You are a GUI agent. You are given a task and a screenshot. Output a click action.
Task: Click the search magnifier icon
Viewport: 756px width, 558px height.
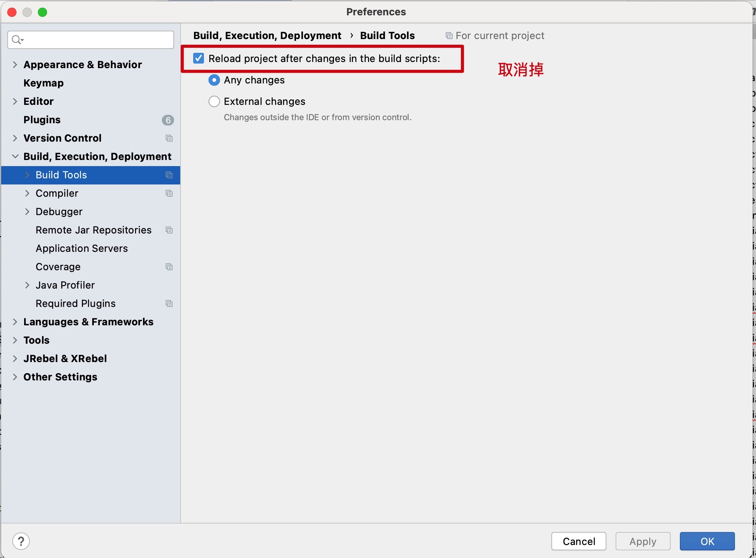click(17, 39)
